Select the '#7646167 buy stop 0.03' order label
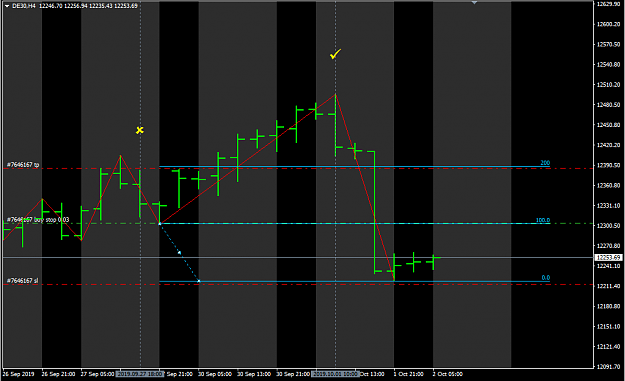 (38, 220)
